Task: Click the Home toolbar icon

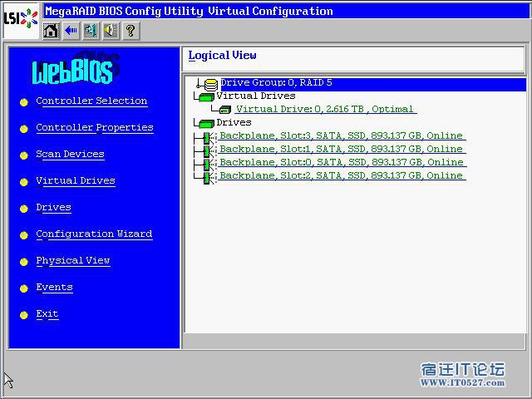Action: tap(51, 31)
